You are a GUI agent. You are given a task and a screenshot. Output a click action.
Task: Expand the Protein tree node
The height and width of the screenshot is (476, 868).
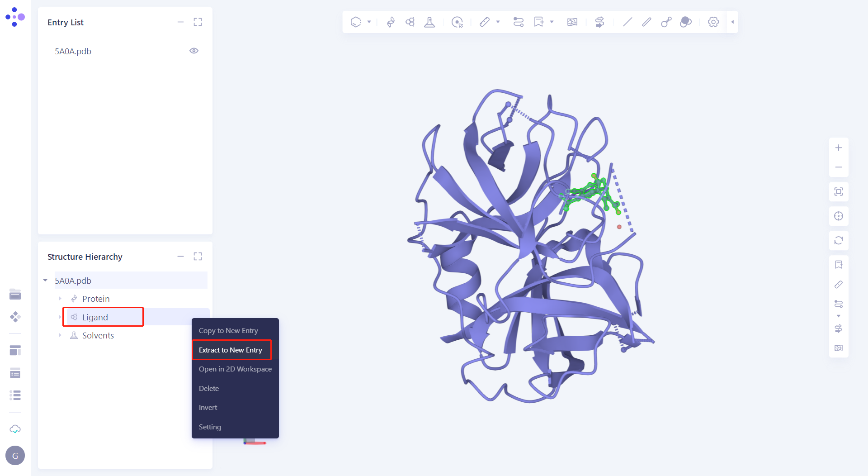click(60, 298)
